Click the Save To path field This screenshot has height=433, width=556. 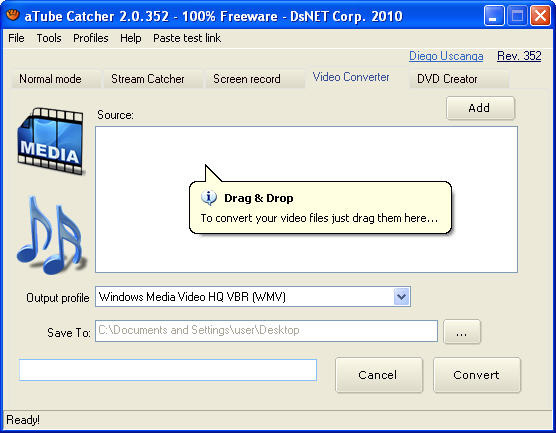point(266,331)
